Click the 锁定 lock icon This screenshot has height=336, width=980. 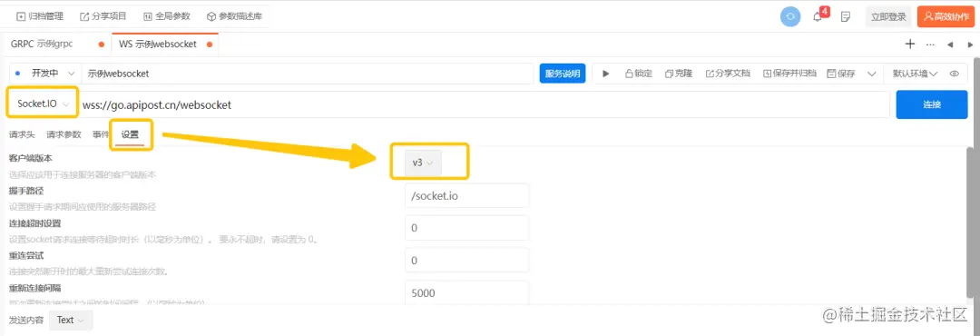click(630, 74)
